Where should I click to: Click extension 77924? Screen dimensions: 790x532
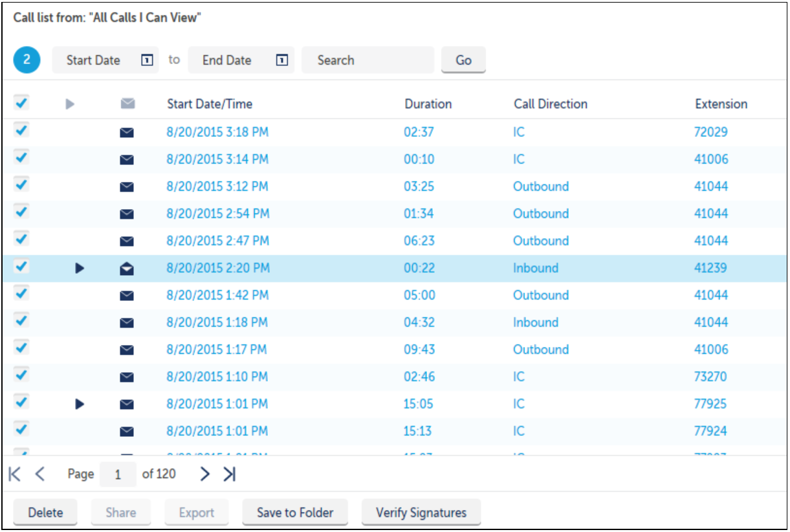click(711, 431)
